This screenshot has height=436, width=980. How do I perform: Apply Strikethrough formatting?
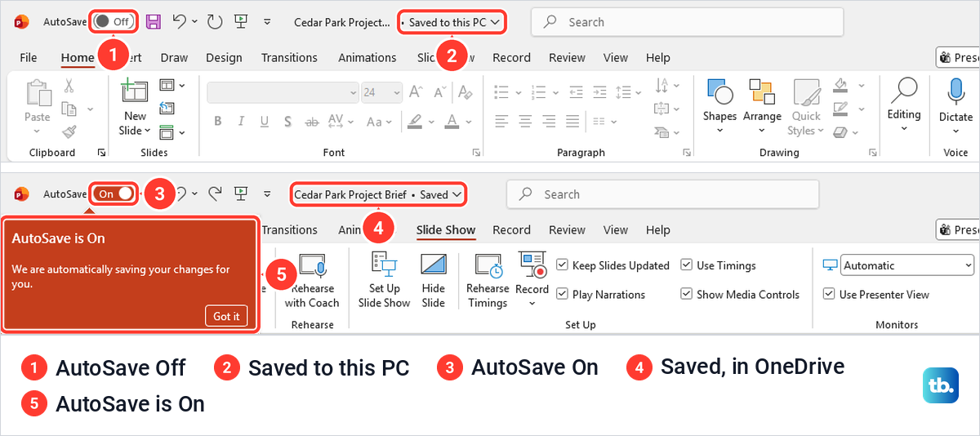click(x=314, y=122)
